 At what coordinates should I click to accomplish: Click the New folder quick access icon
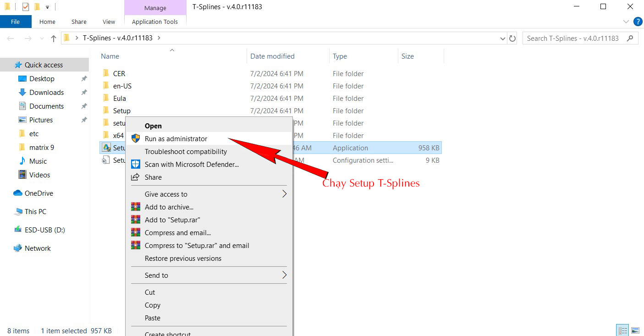(37, 7)
